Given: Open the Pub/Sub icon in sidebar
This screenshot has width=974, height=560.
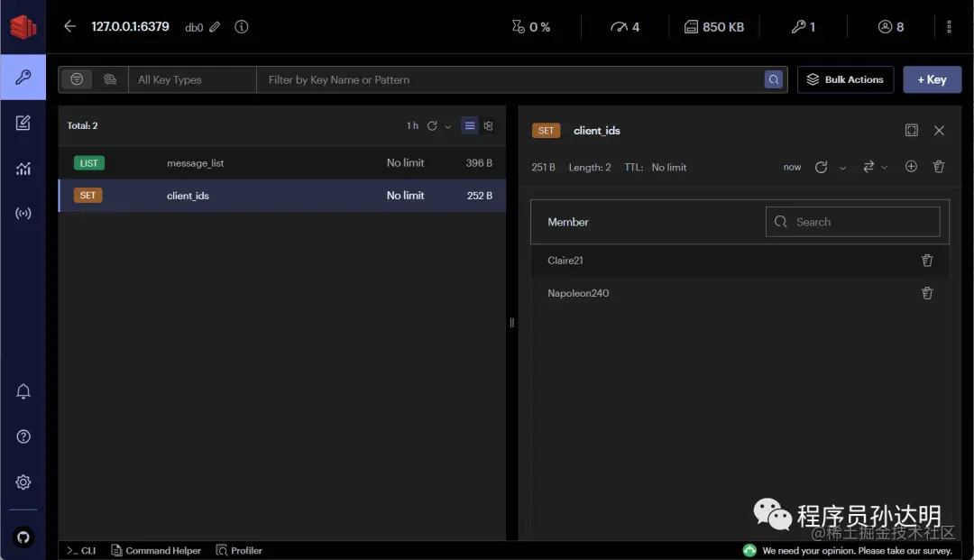Looking at the screenshot, I should coord(23,214).
